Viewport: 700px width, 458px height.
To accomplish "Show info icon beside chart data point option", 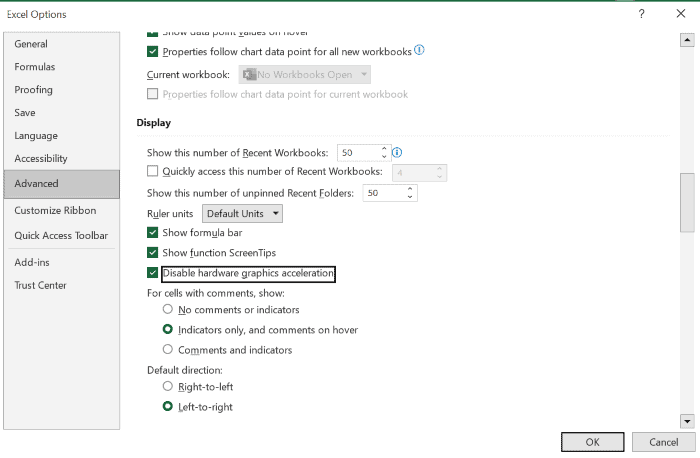I will click(419, 50).
